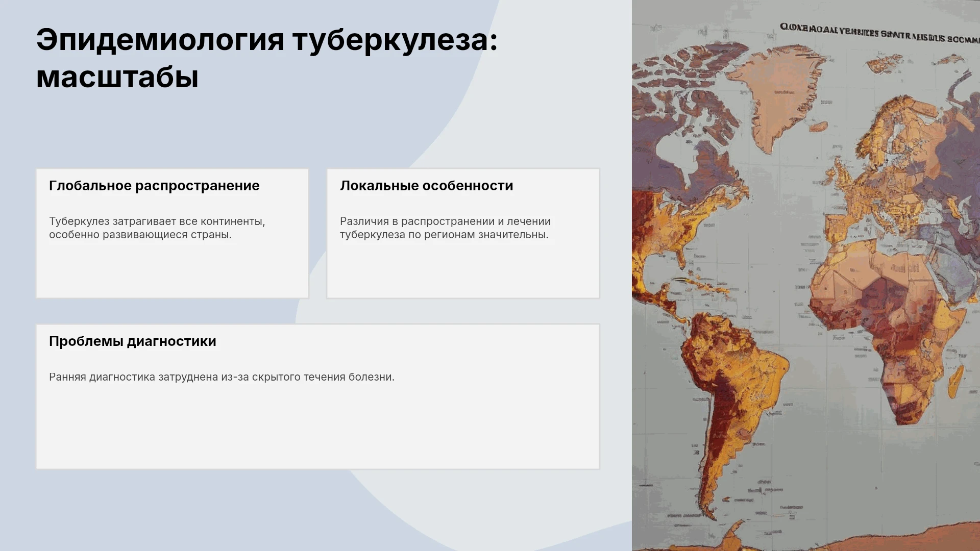
Task: Click the 'Проблемы диагностики' heading
Action: (133, 341)
